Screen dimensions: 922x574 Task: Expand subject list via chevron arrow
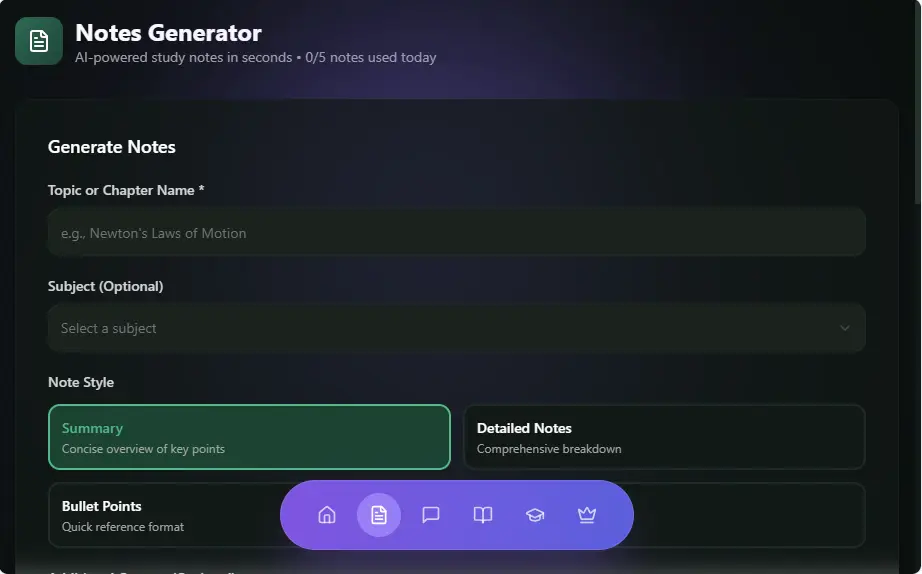(x=845, y=328)
